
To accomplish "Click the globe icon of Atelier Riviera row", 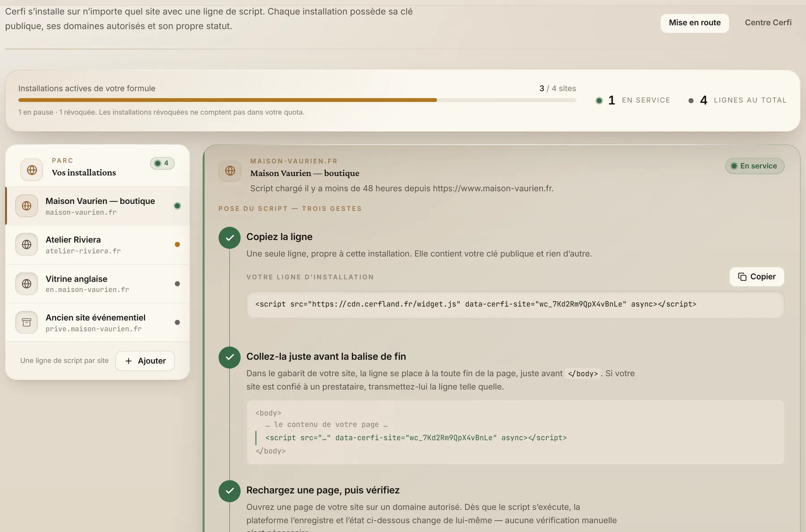I will click(x=27, y=245).
